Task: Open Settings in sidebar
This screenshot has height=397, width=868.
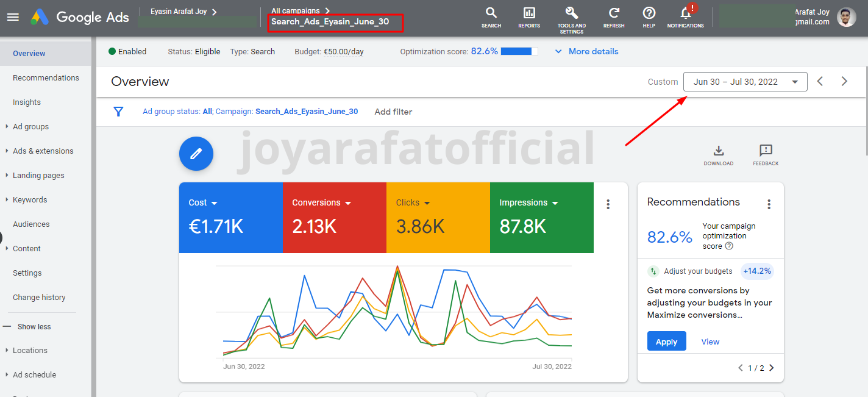Action: [x=27, y=273]
